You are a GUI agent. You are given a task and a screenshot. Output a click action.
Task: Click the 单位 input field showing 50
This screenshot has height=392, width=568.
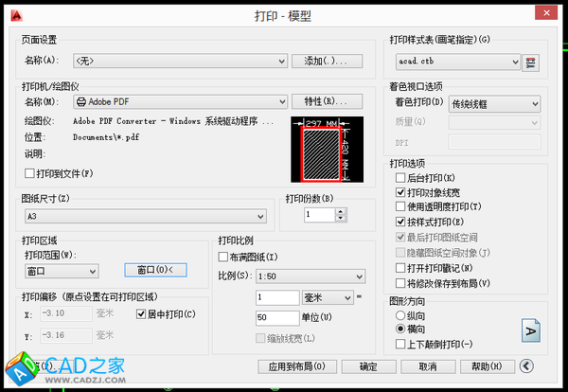(276, 317)
